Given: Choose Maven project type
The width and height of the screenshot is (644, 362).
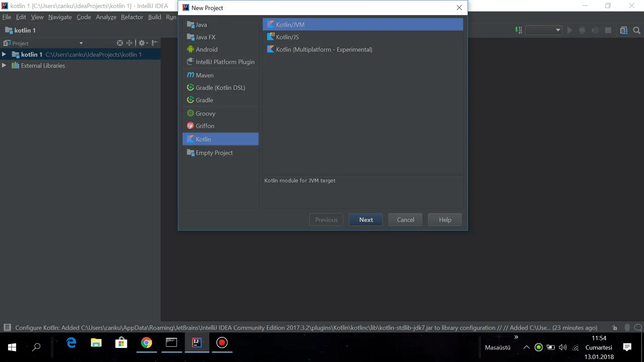Looking at the screenshot, I should tap(220, 75).
